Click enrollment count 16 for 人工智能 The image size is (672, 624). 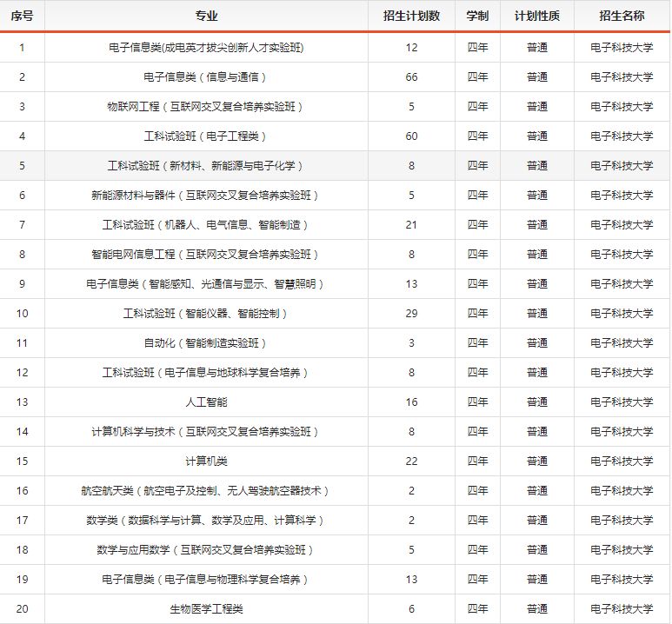(x=411, y=402)
